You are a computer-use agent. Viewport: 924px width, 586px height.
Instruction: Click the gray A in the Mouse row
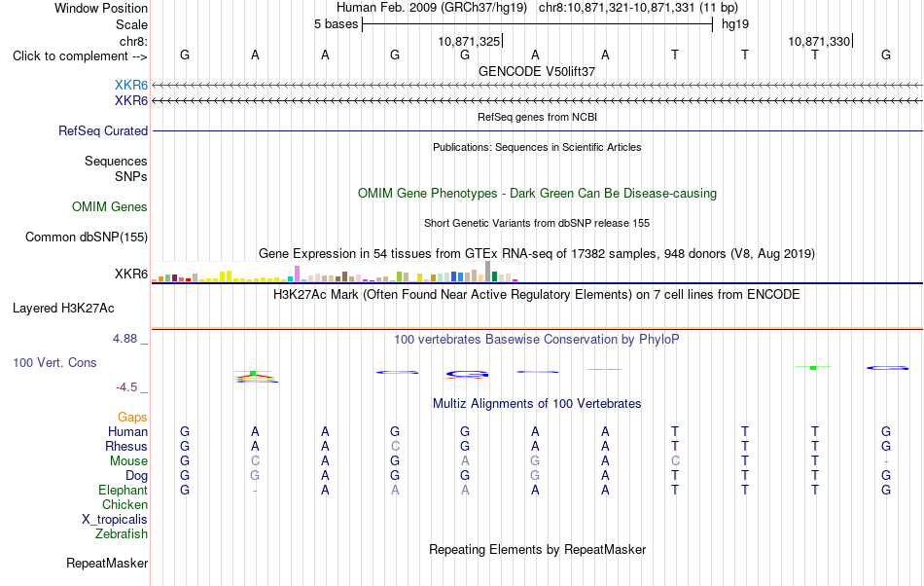click(x=465, y=461)
